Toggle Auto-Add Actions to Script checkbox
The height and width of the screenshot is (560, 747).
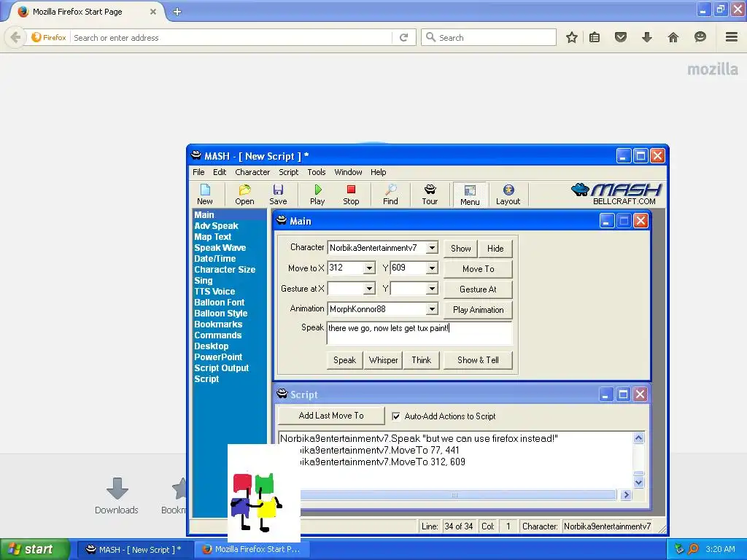click(396, 416)
